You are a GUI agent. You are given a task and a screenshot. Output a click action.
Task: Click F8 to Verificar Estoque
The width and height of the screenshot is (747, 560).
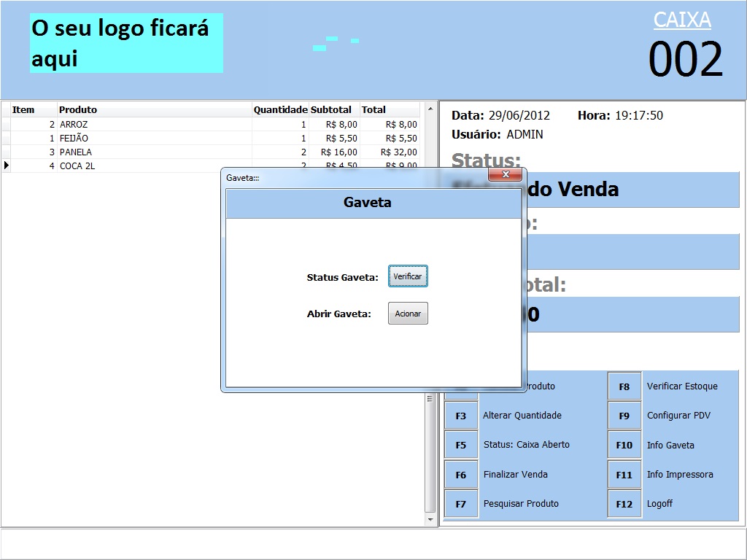[x=624, y=386]
